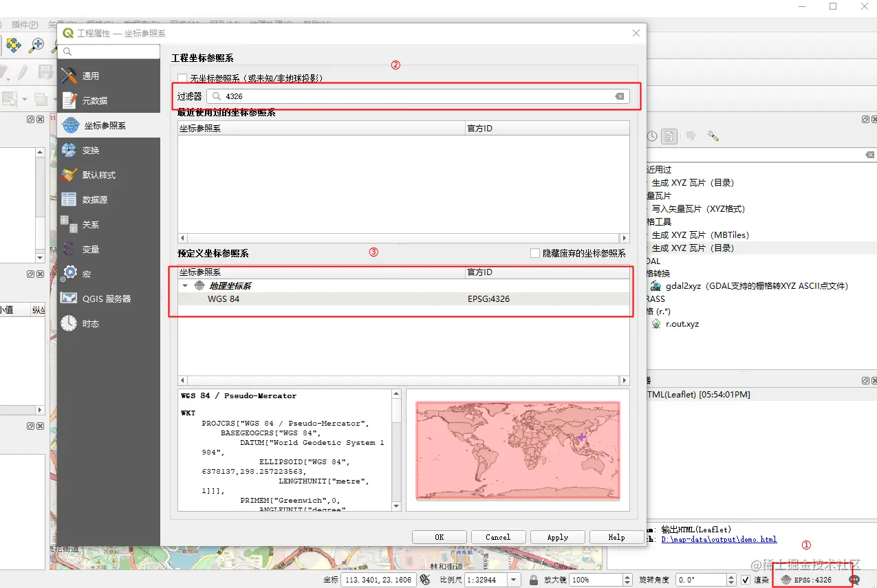Toggle the pencil editing tool
The image size is (877, 588).
point(22,72)
